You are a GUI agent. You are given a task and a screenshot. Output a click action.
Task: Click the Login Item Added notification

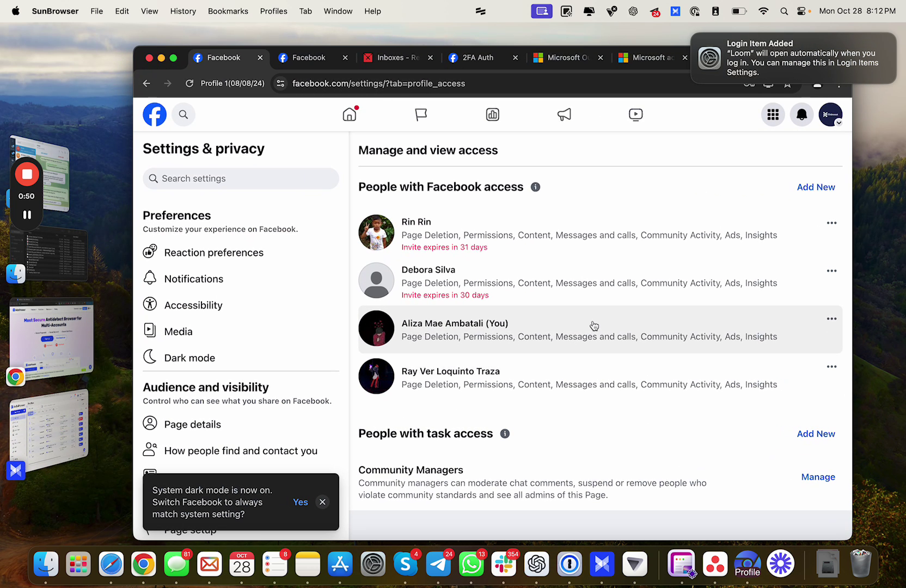[x=793, y=58]
